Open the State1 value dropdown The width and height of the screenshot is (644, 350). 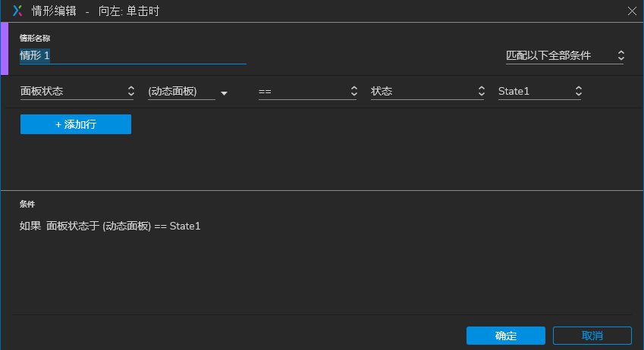click(x=540, y=92)
